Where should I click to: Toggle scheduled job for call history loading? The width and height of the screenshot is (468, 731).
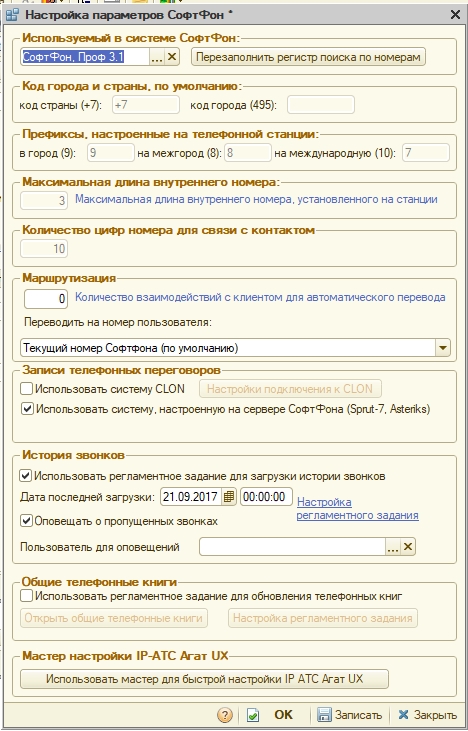[x=26, y=476]
